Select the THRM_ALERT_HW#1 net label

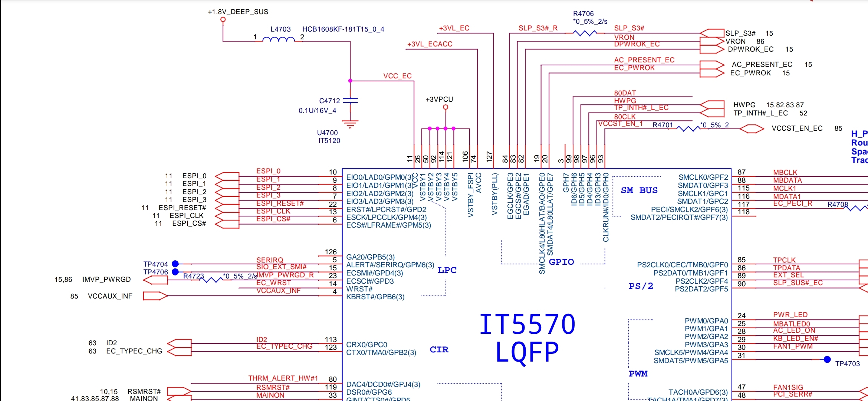click(283, 378)
